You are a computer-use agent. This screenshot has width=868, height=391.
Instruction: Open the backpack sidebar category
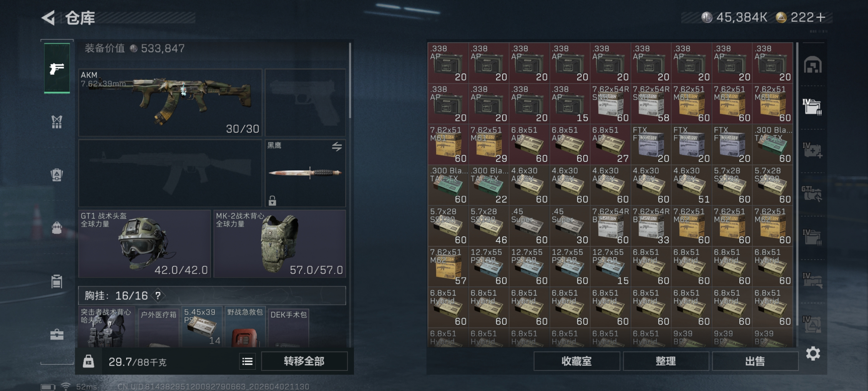pyautogui.click(x=57, y=228)
